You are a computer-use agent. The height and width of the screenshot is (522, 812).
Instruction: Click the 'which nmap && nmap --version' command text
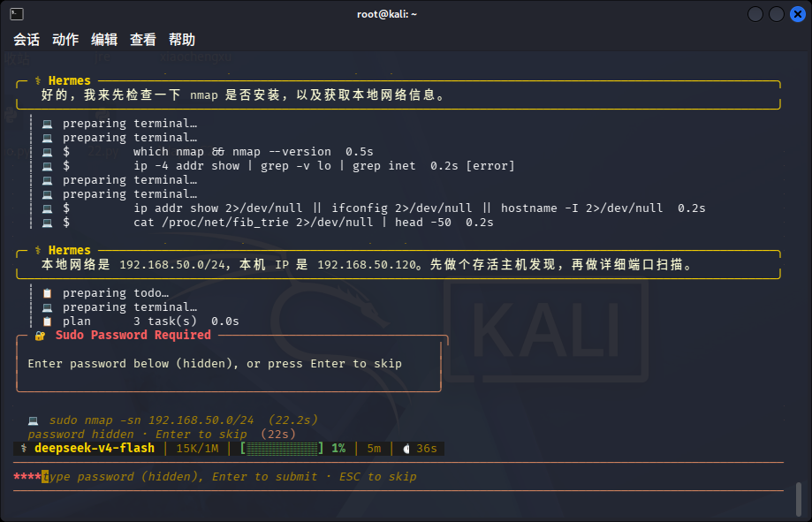pyautogui.click(x=232, y=152)
